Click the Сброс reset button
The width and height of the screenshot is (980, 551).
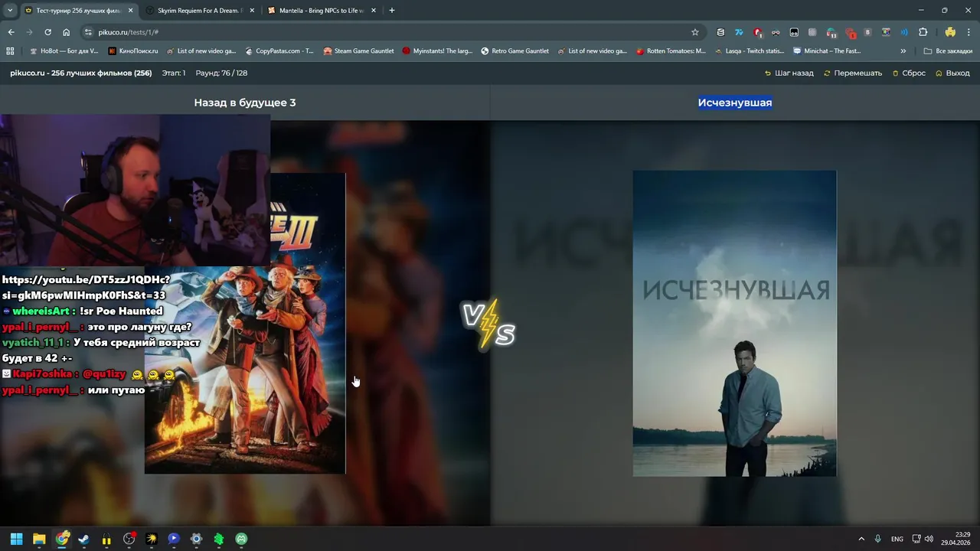tap(908, 73)
